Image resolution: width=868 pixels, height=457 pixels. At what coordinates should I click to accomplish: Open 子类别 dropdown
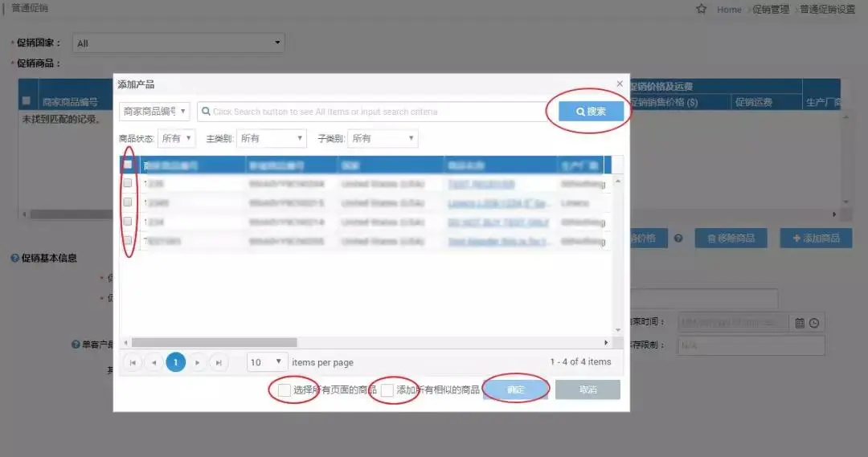pos(383,138)
